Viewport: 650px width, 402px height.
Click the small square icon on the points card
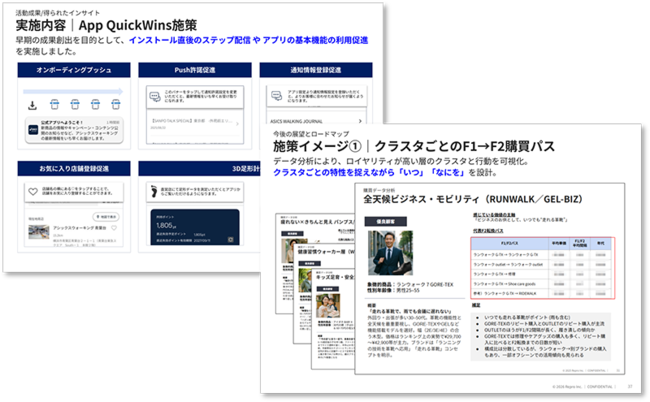(230, 240)
